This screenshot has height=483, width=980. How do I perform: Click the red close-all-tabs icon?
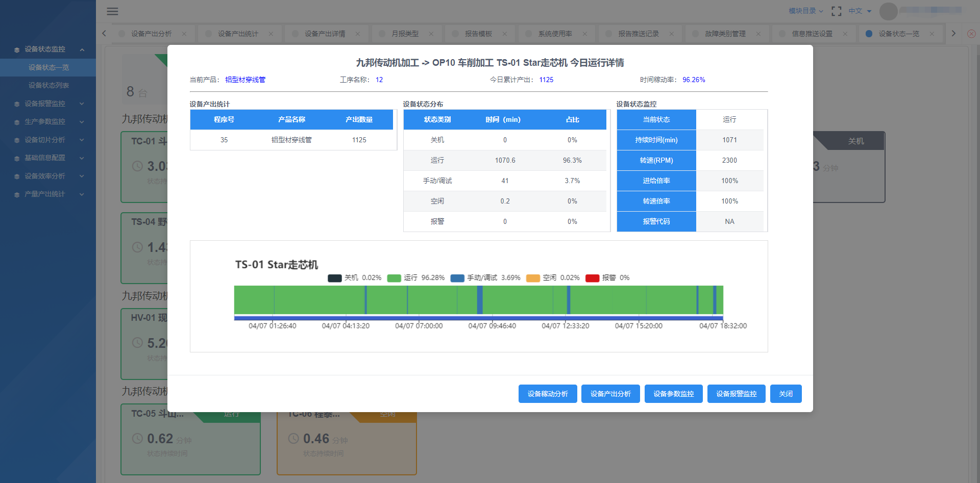pyautogui.click(x=971, y=34)
